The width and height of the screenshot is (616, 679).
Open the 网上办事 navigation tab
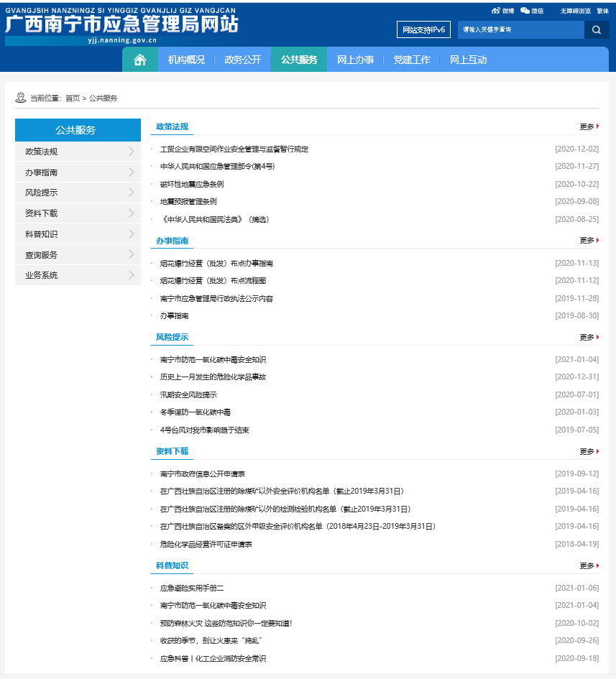(x=355, y=60)
